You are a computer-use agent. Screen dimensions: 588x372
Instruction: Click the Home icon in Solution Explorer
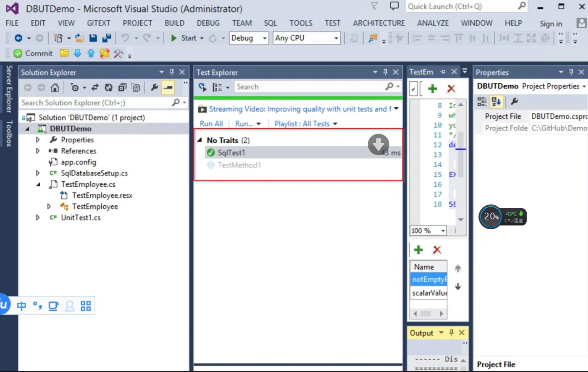(55, 87)
